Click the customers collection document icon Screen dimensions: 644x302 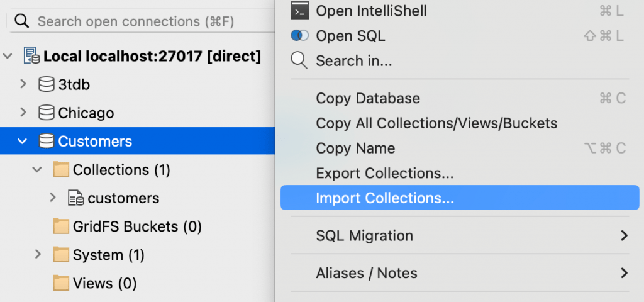pyautogui.click(x=76, y=198)
